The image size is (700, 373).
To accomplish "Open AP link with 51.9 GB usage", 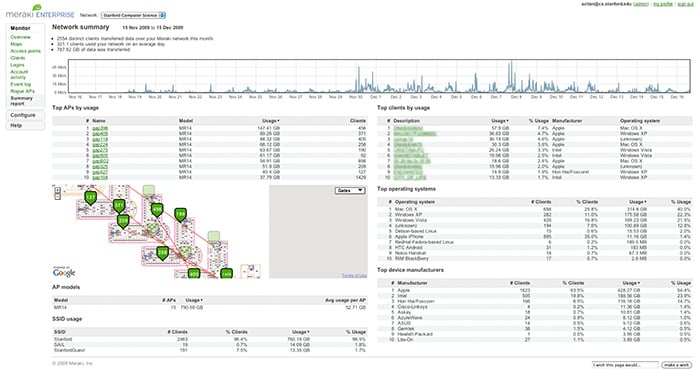I will click(x=100, y=166).
